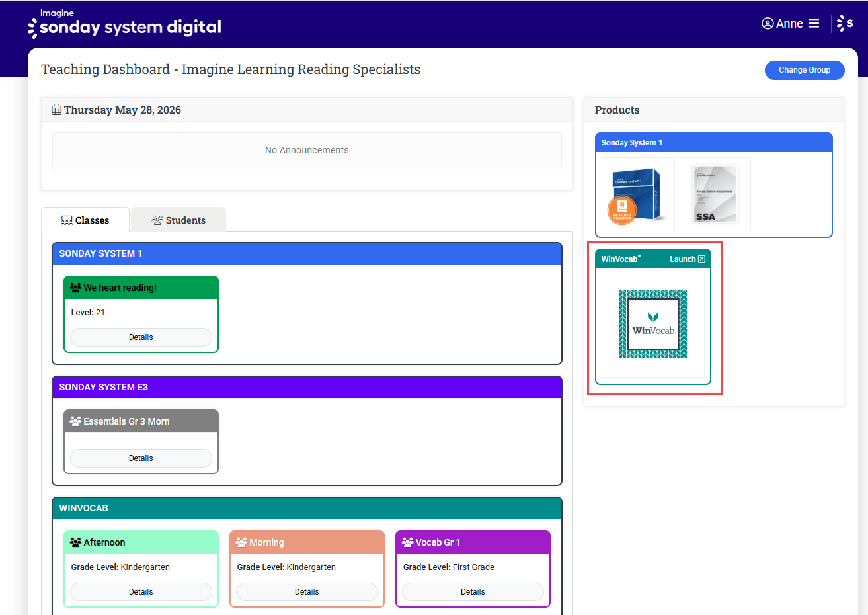
Task: Open Details for the Morning class
Action: (307, 592)
